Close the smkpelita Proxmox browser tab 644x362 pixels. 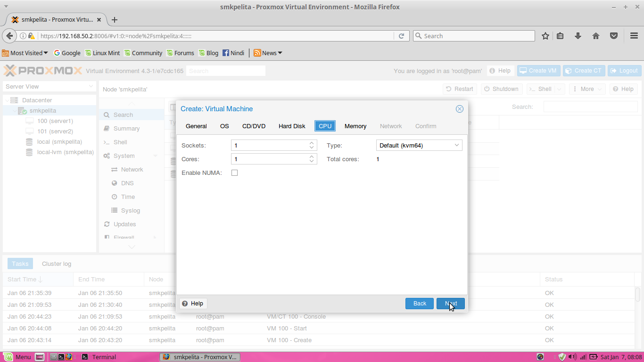click(99, 20)
